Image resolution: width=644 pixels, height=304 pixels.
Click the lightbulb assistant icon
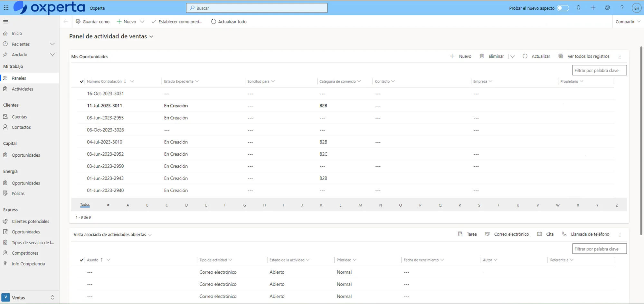coord(578,8)
